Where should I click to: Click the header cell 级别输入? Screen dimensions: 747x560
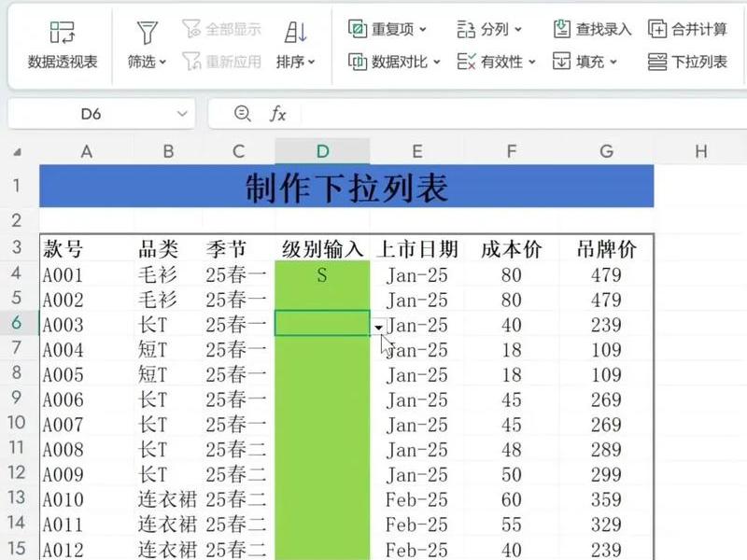point(322,248)
